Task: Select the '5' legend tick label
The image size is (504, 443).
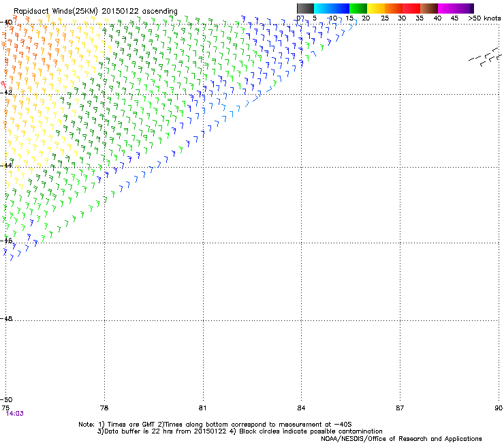Action: (x=315, y=18)
